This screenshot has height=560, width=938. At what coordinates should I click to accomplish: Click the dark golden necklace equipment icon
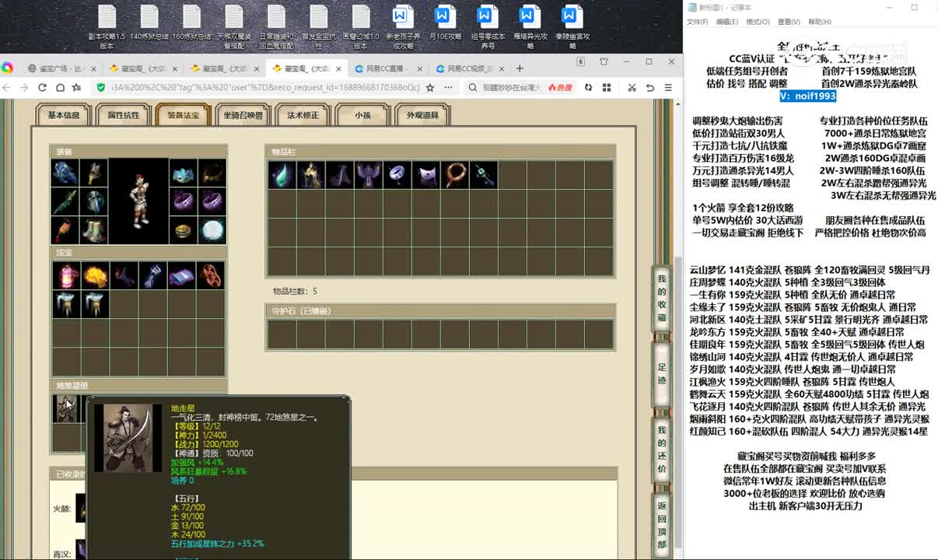[x=212, y=173]
